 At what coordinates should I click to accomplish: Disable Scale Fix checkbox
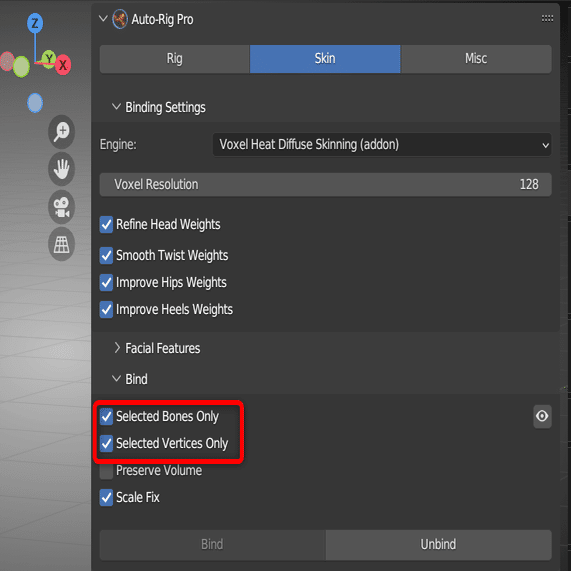click(x=106, y=497)
